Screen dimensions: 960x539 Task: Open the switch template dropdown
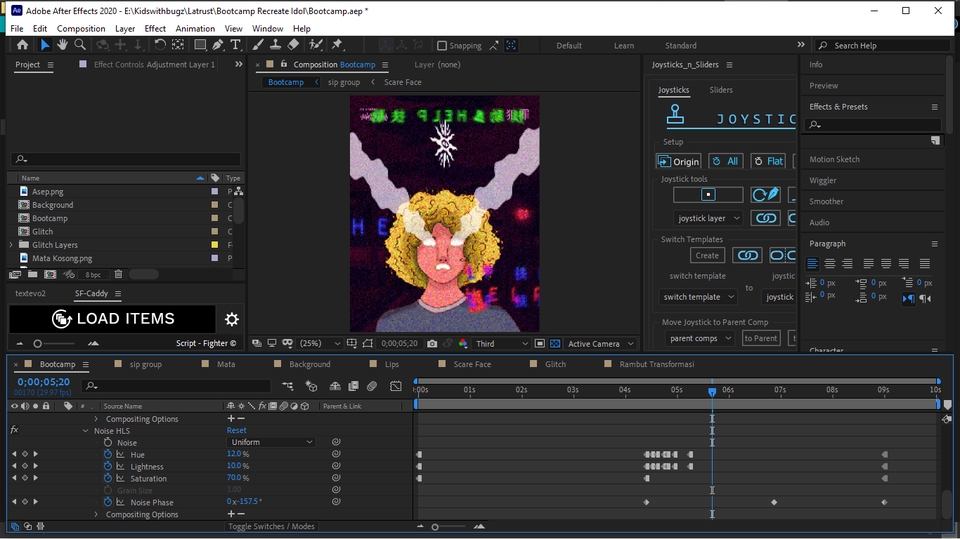click(x=698, y=297)
